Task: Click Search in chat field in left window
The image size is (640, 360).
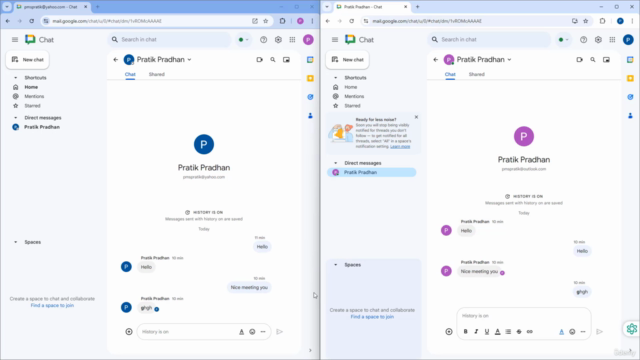Action: click(169, 40)
